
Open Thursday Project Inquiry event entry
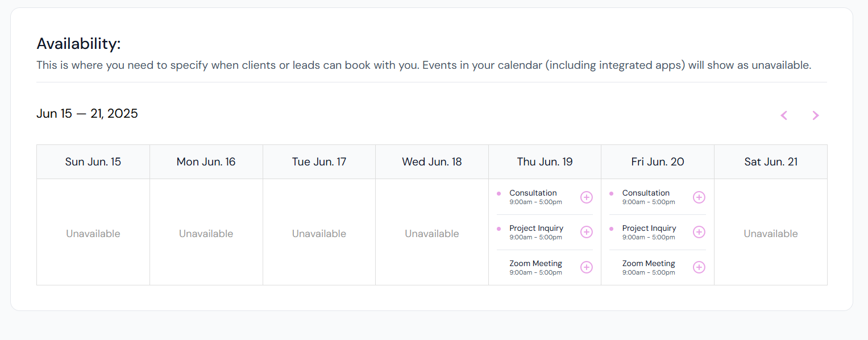[x=536, y=232]
